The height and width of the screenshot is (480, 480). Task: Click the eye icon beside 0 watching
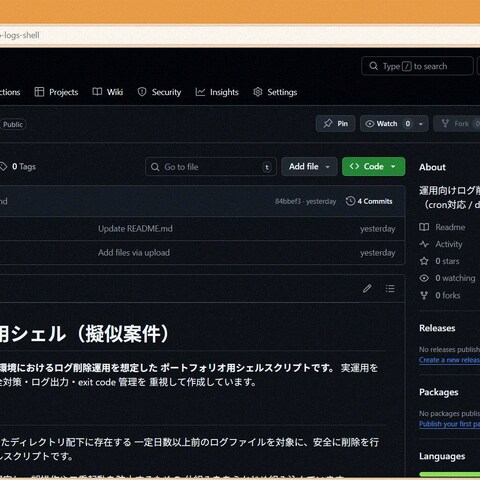[x=424, y=278]
